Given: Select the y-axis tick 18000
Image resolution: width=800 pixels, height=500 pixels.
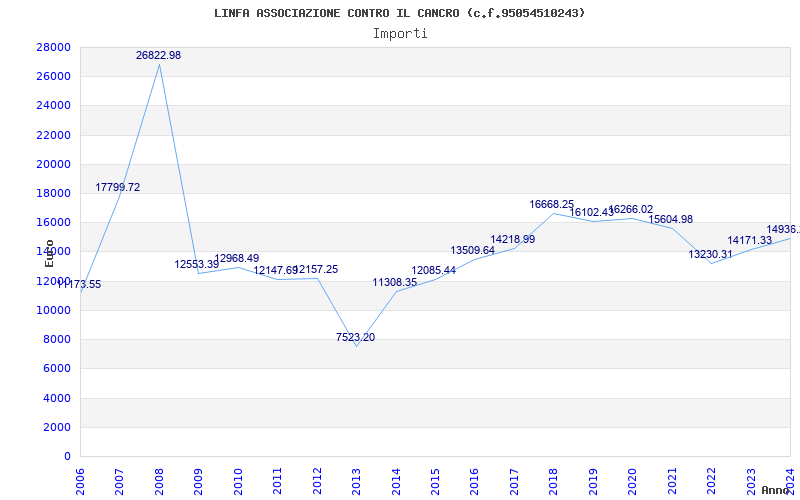Looking at the screenshot, I should [54, 193].
